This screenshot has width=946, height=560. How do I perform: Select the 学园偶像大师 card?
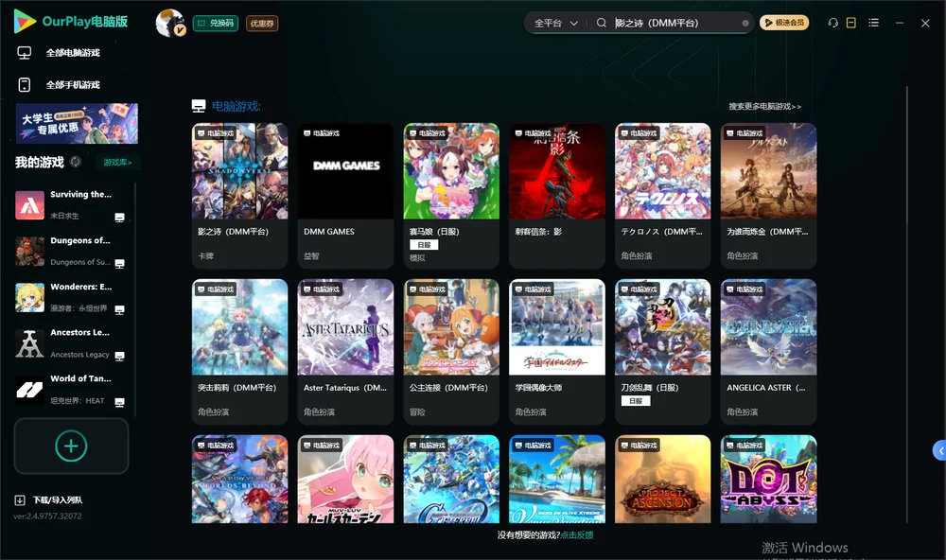557,352
